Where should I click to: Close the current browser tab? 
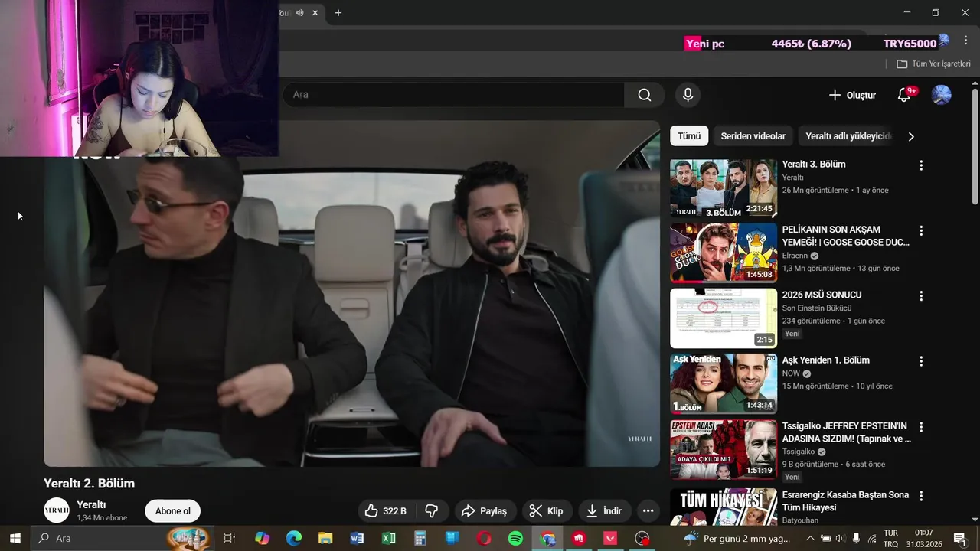315,13
